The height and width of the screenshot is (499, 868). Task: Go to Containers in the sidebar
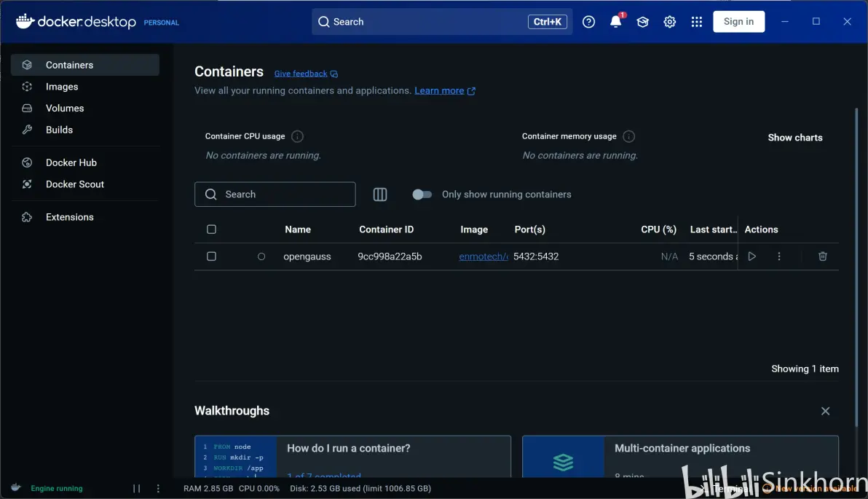pos(85,65)
